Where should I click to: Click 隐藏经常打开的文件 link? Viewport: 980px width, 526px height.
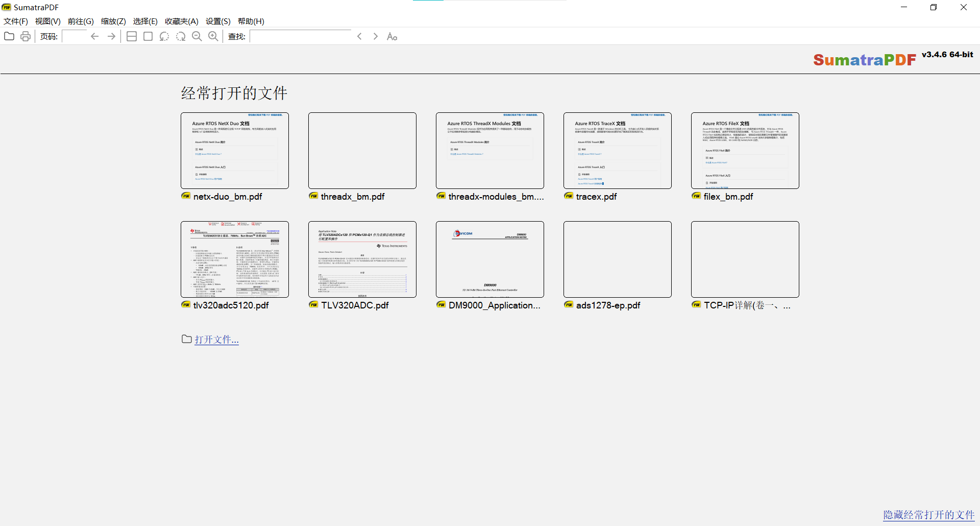pos(929,515)
